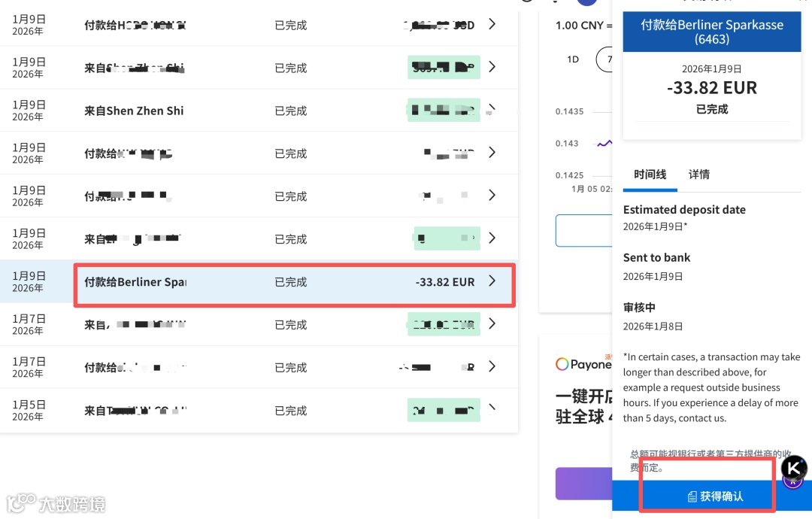Select the 1D chart range option
Image resolution: width=812 pixels, height=519 pixels.
pos(573,59)
